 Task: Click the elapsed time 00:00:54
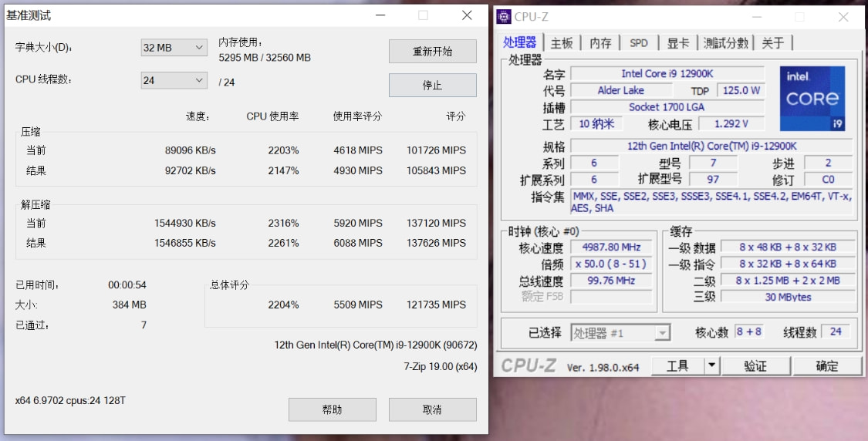(127, 285)
